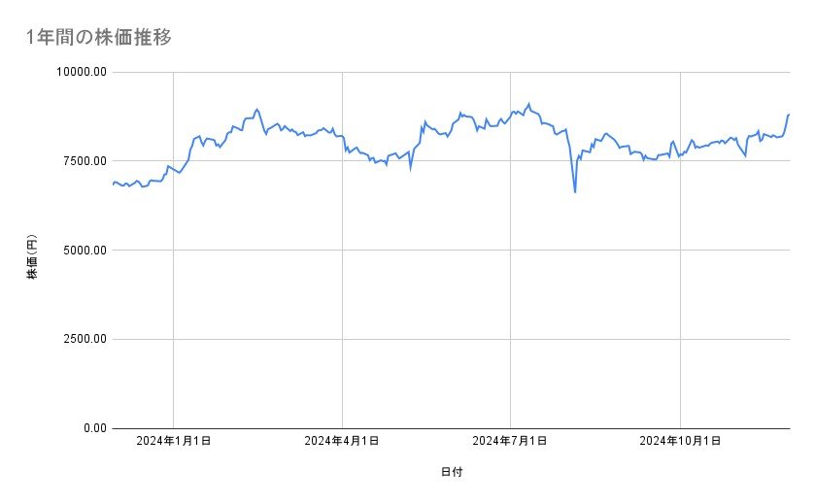815x504 pixels.
Task: Click where the line crosses the 2024年10月1日 gridline
Action: coord(680,154)
